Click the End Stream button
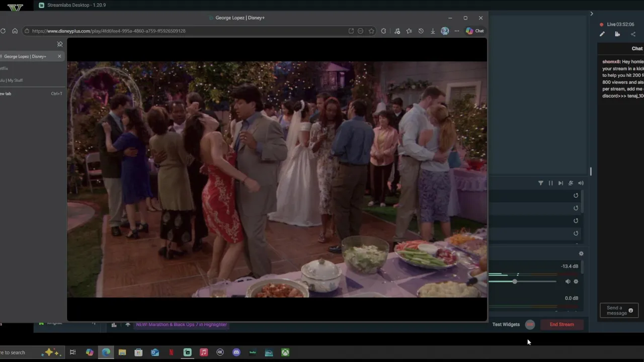 561,324
